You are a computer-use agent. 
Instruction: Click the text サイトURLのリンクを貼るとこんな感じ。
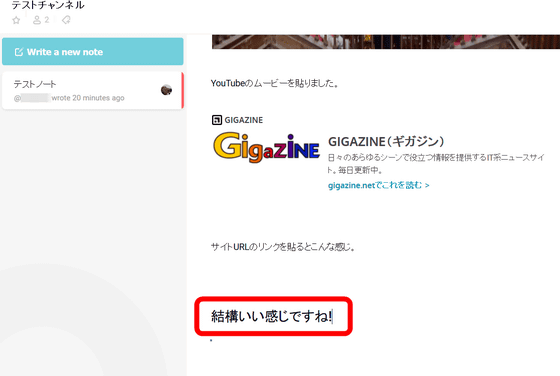pyautogui.click(x=282, y=247)
